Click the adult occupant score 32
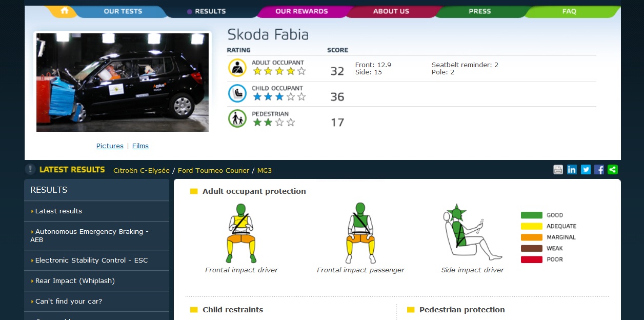The image size is (644, 320). click(x=337, y=71)
